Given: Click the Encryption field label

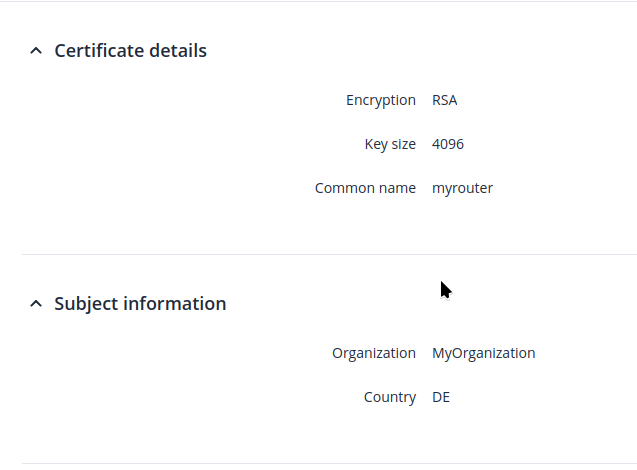Looking at the screenshot, I should coord(381,100).
